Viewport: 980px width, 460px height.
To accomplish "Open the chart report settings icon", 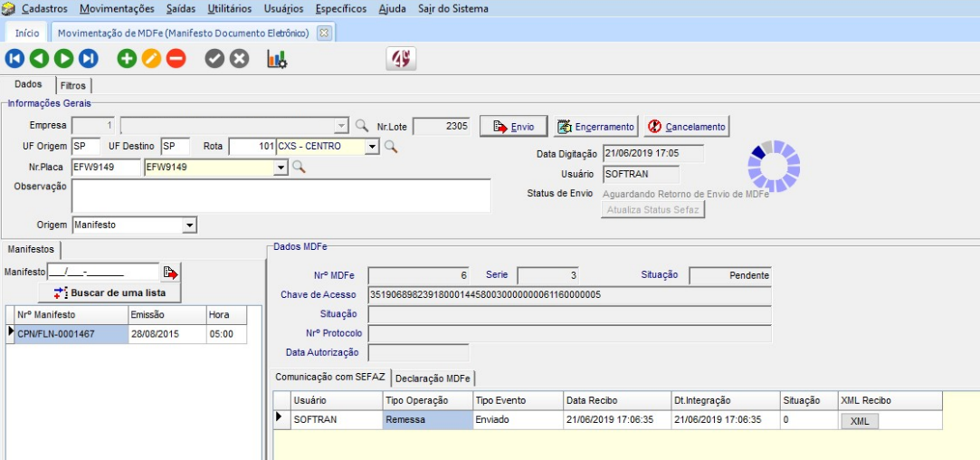I will (276, 59).
